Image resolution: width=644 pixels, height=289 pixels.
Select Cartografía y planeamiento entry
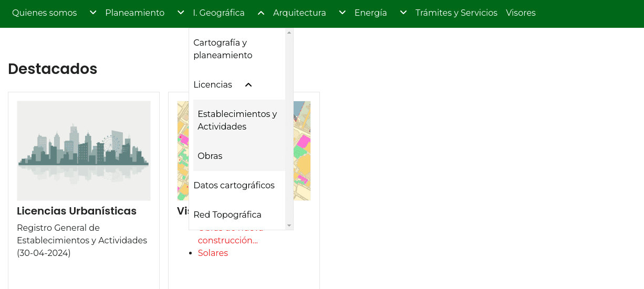tap(223, 49)
